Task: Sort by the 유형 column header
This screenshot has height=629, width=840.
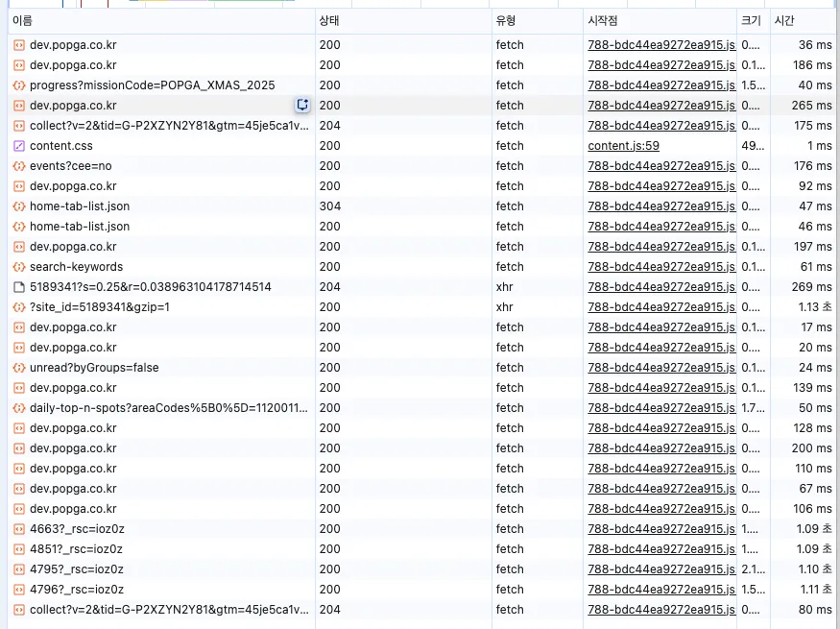Action: pos(506,20)
